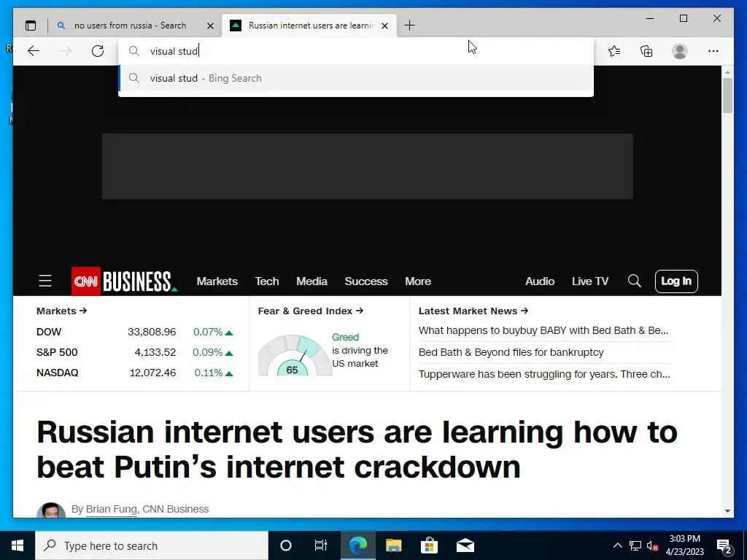Select the NASDAQ market row
747x560 pixels.
[135, 373]
